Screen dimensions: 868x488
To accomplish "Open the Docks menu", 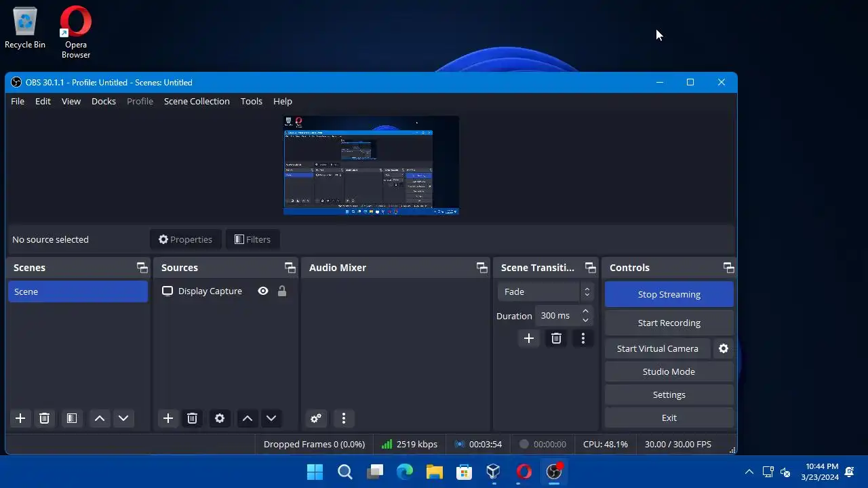I will [x=104, y=101].
